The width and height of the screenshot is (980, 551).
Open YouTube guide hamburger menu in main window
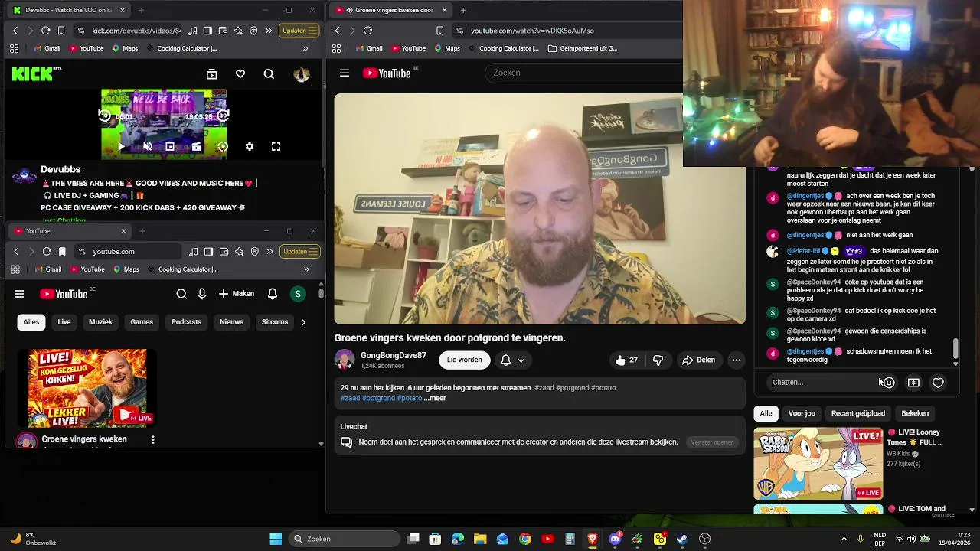click(x=345, y=73)
